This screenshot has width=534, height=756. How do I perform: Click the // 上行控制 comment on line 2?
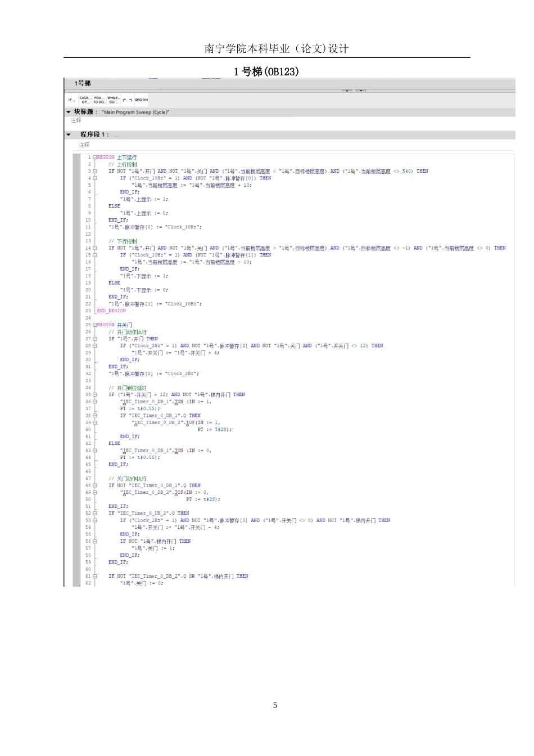123,164
